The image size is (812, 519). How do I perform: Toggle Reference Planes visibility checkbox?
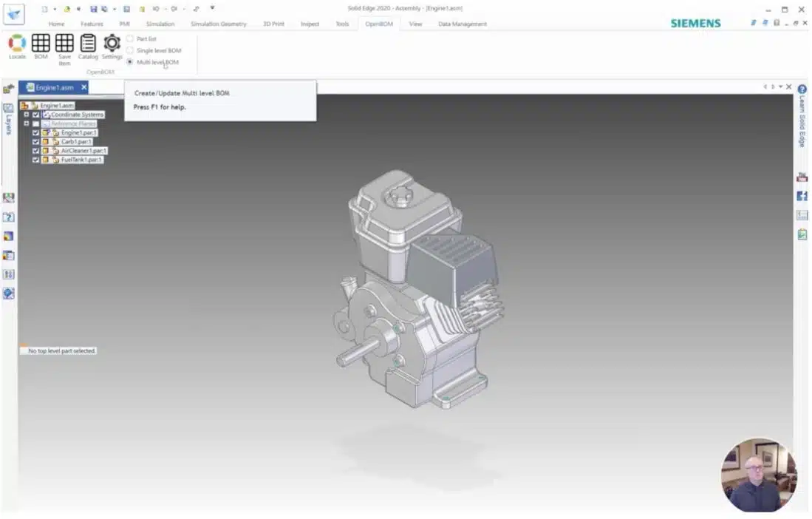coord(35,123)
